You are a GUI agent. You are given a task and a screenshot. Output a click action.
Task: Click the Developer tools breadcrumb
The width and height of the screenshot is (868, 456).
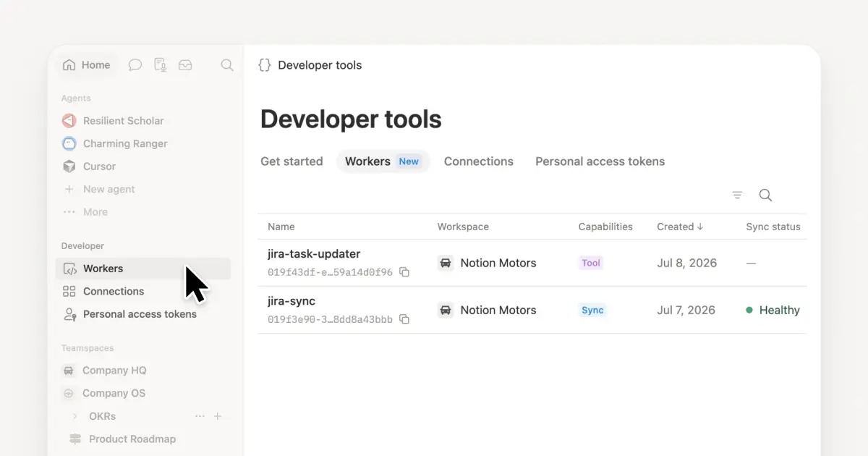(320, 65)
